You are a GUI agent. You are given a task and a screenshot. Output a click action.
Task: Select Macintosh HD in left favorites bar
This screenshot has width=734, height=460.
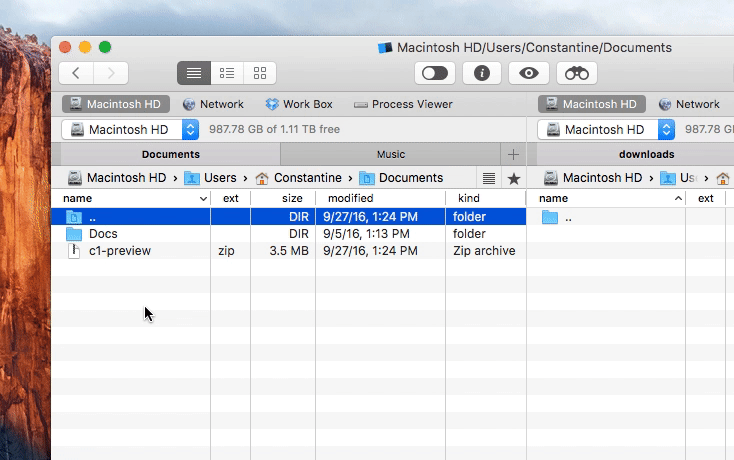[116, 104]
